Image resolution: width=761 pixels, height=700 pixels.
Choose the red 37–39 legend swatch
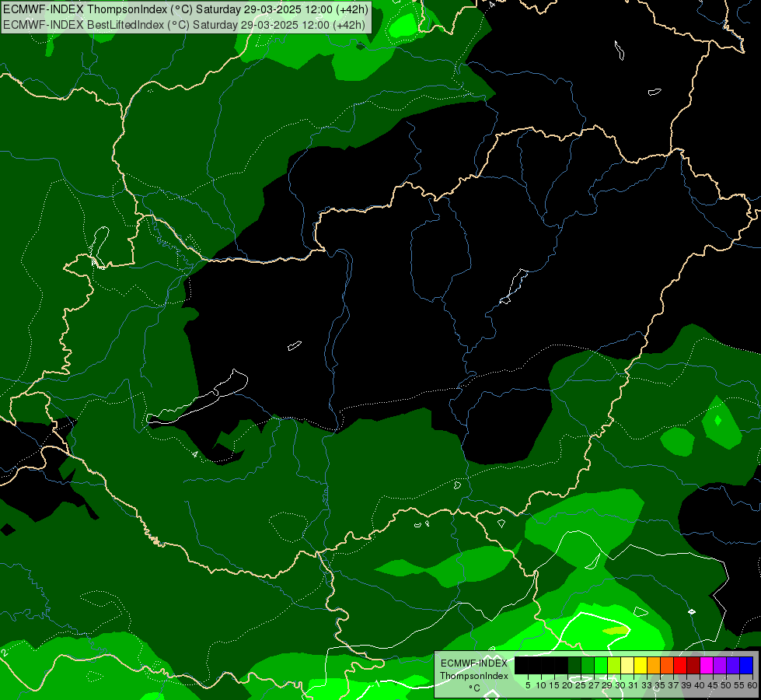680,665
